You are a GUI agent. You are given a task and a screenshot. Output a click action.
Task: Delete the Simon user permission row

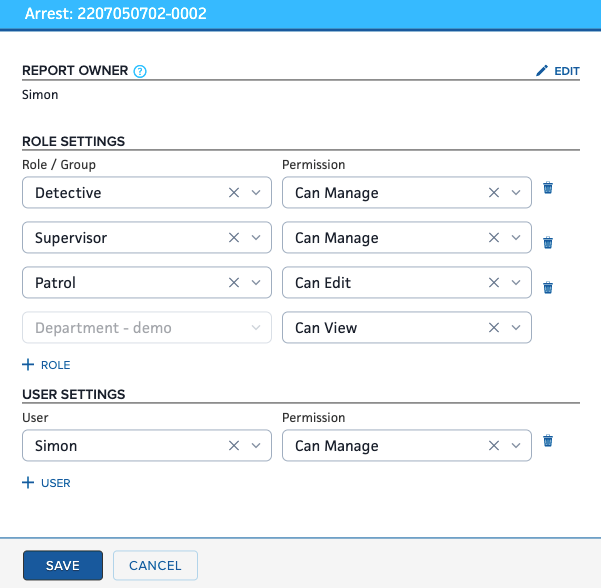(x=547, y=441)
